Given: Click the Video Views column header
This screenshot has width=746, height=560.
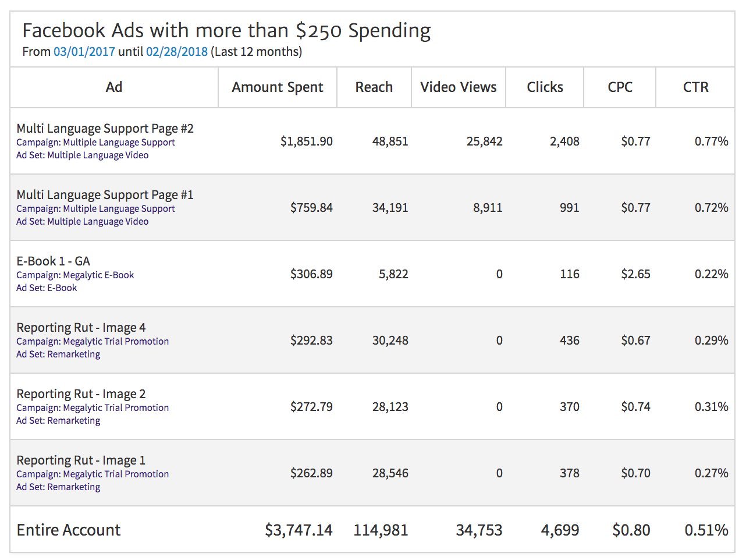Looking at the screenshot, I should tap(458, 87).
